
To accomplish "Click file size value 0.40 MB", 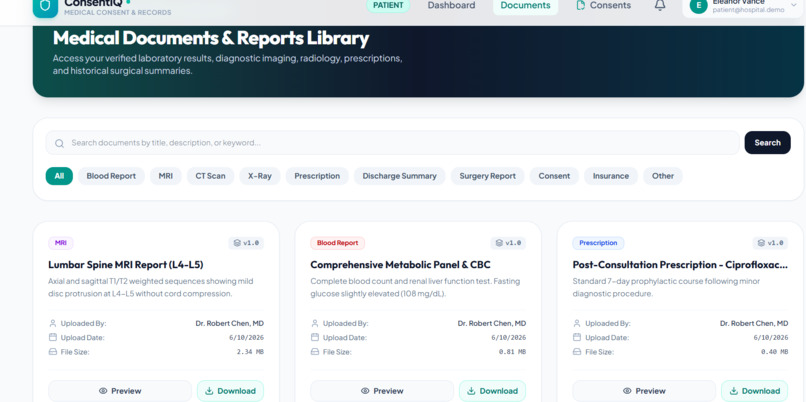I will click(775, 352).
